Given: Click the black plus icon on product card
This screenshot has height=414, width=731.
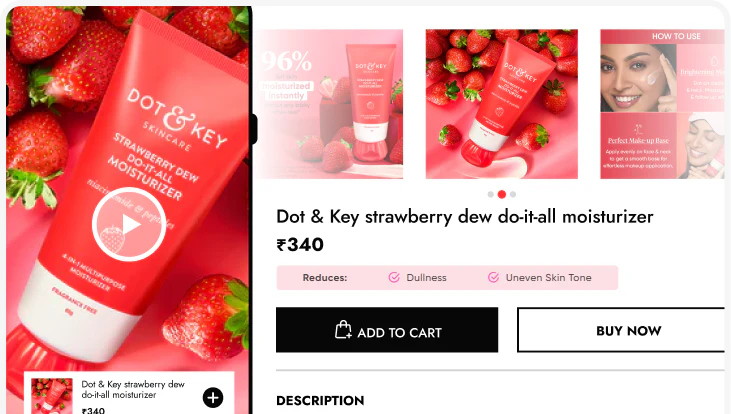Looking at the screenshot, I should (213, 398).
